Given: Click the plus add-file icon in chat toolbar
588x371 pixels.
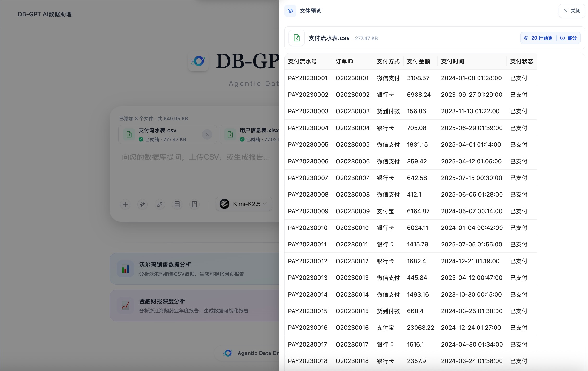Looking at the screenshot, I should coord(125,204).
